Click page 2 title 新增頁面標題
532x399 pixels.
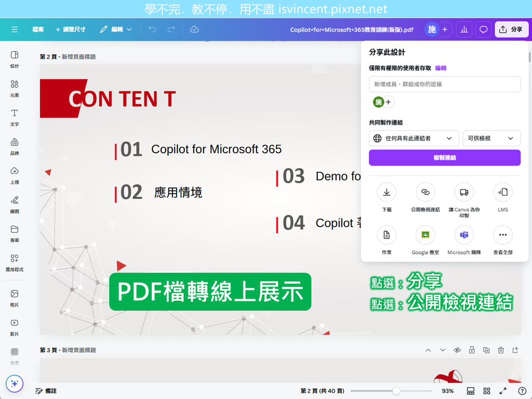pos(78,57)
